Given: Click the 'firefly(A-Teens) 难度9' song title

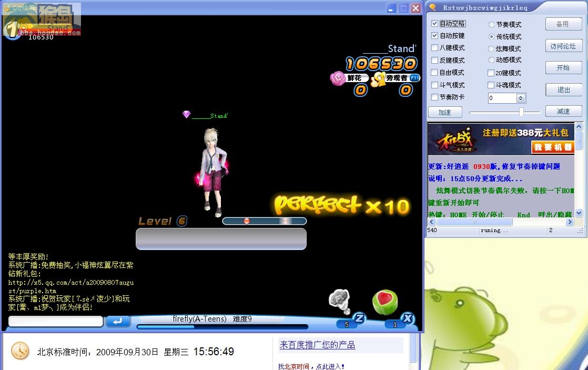Looking at the screenshot, I should click(212, 319).
